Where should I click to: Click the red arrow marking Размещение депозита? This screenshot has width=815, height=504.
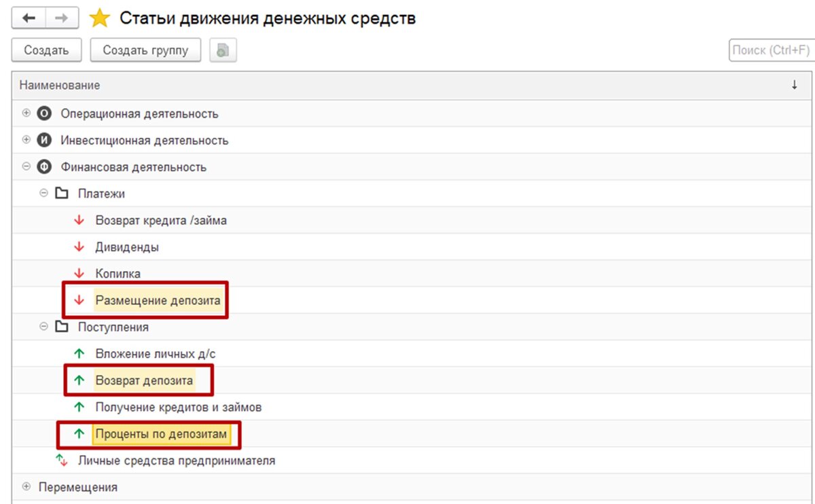pos(79,300)
